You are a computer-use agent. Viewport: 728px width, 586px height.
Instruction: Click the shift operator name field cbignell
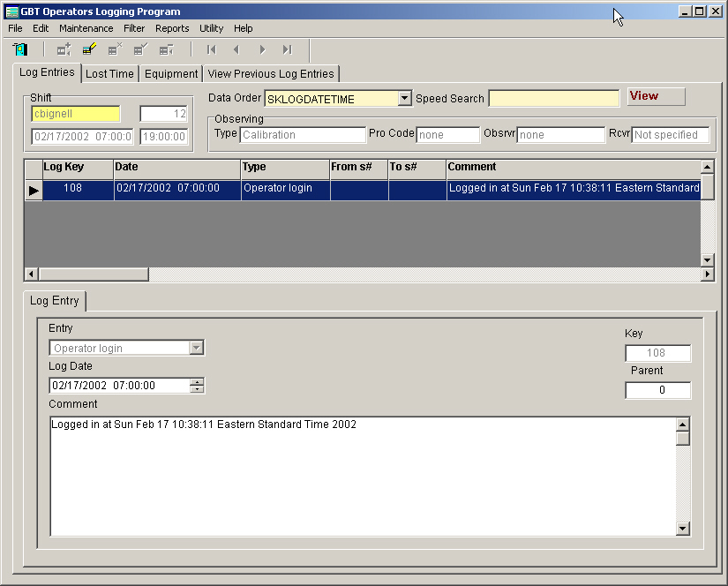tap(76, 114)
